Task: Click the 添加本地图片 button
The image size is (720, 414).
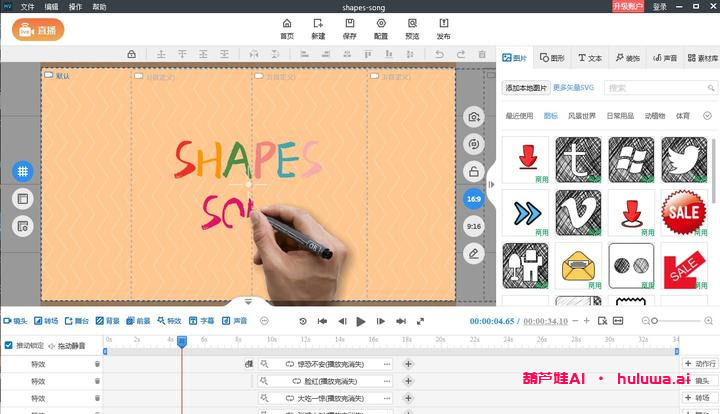Action: tap(526, 88)
